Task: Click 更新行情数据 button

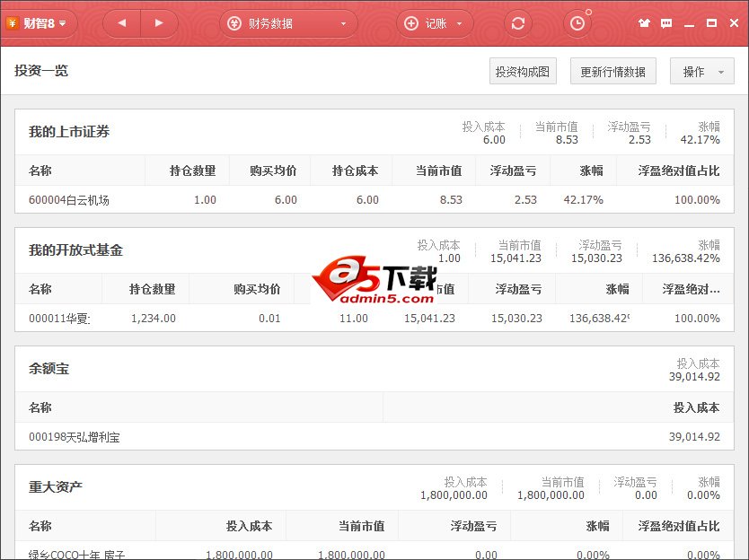Action: pos(612,72)
